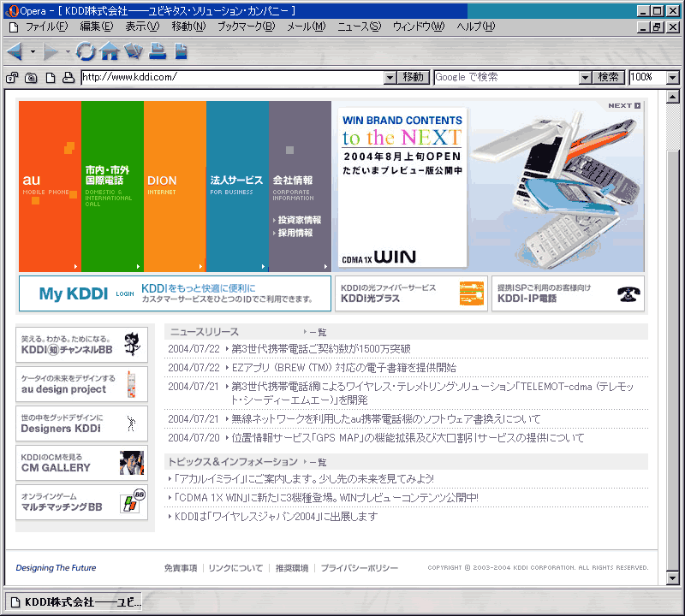The image size is (685, 616).
Task: Click the WIN BRAND CONTENTS banner
Action: [402, 187]
